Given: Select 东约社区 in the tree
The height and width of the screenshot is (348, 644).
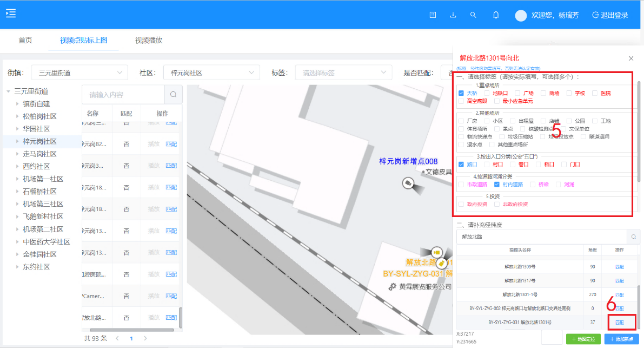Looking at the screenshot, I should pos(36,267).
